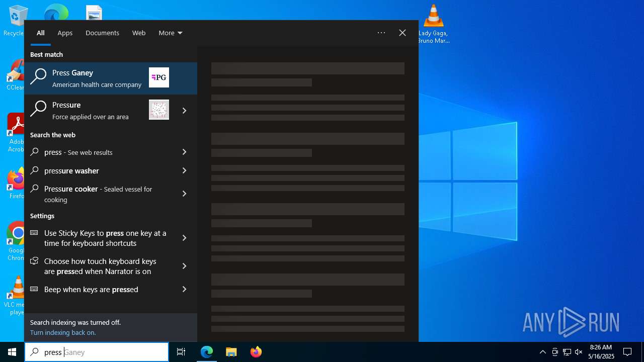Close the search panel with X
Image resolution: width=644 pixels, height=362 pixels.
(403, 33)
